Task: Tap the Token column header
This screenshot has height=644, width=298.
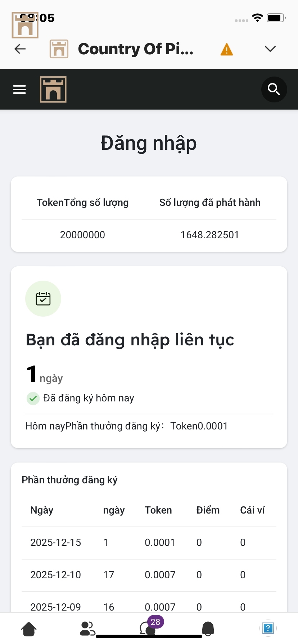Action: 158,510
